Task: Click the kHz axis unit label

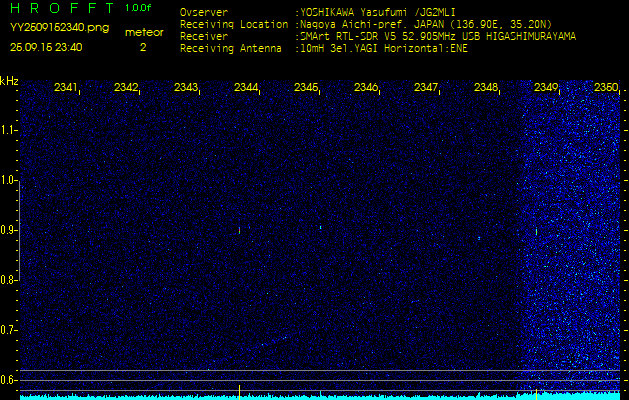Action: coord(9,81)
